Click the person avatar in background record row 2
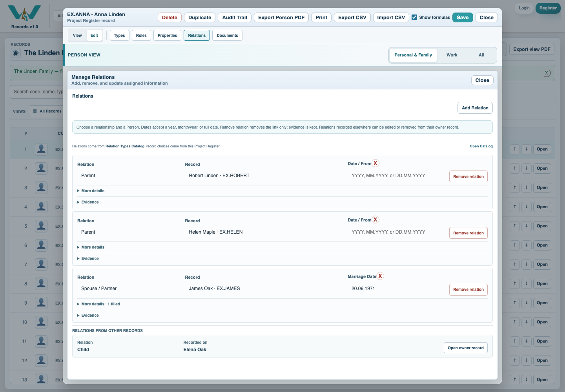 click(41, 168)
